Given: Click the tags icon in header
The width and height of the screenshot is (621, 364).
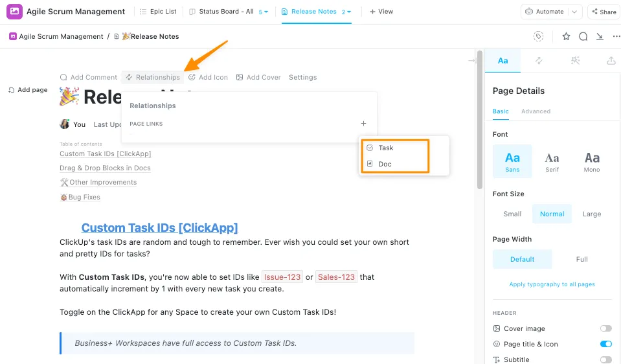Looking at the screenshot, I should coord(538,36).
